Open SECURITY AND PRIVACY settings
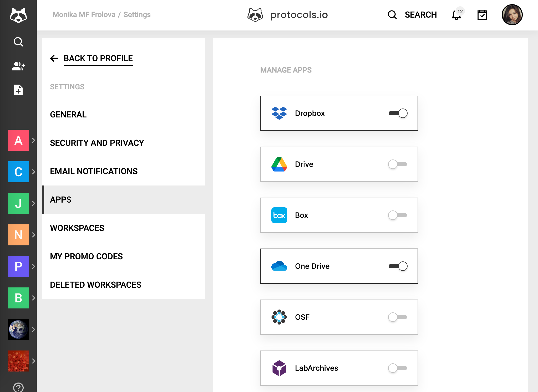Viewport: 538px width, 392px height. coord(97,143)
